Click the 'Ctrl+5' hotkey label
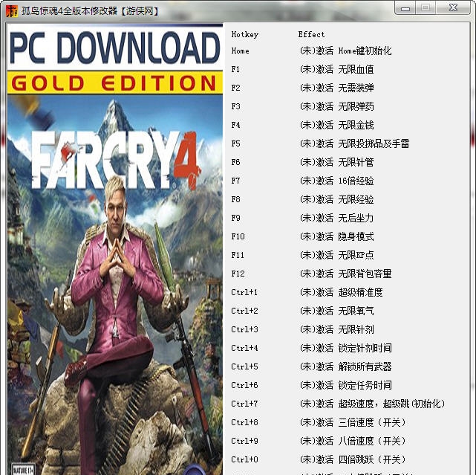476x475 pixels. coord(244,366)
